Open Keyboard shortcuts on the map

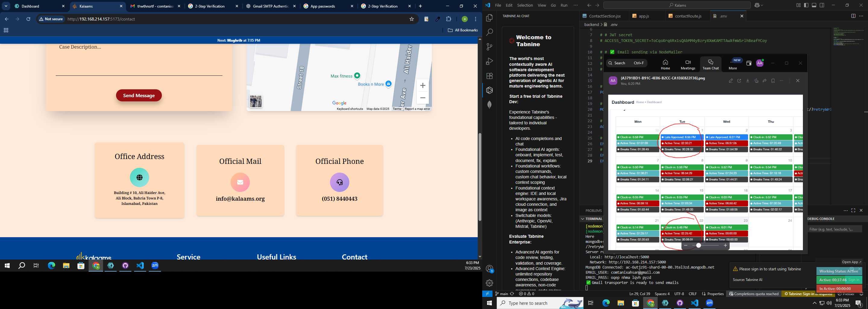coord(350,109)
